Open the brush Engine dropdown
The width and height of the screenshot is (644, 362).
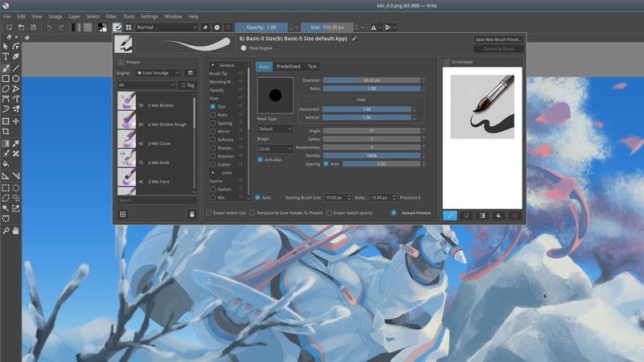[x=157, y=72]
